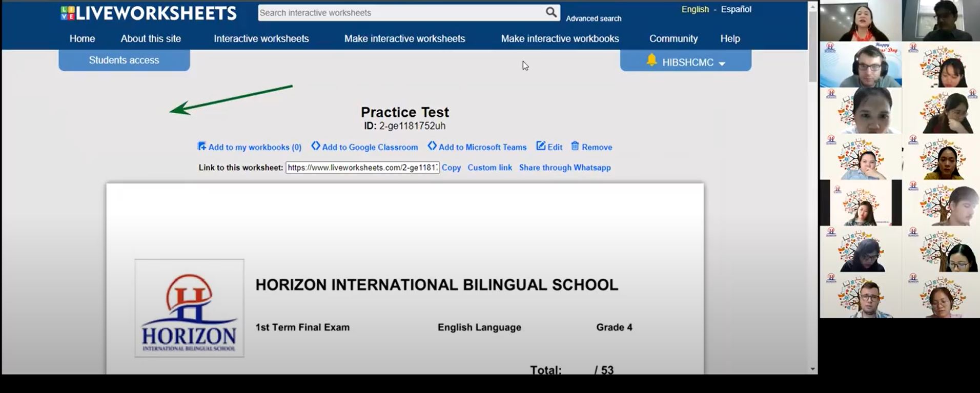
Task: Click the scrollbar down arrow
Action: point(812,369)
